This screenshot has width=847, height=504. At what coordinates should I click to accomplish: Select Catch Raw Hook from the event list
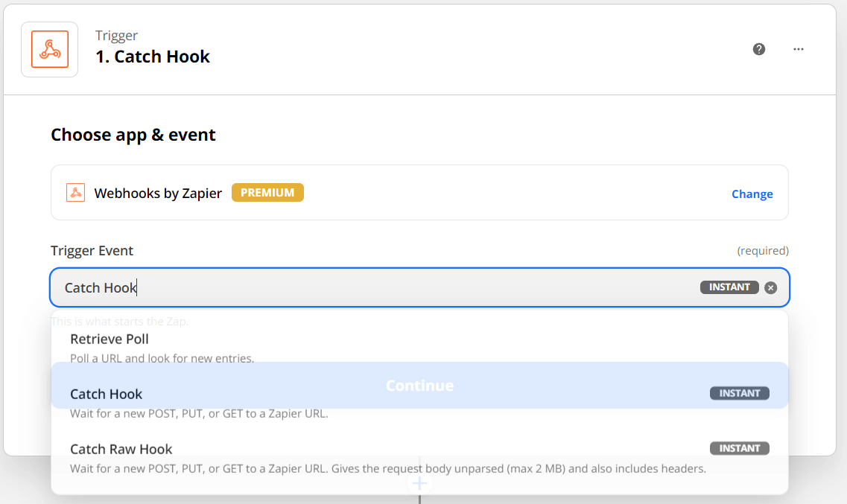coord(121,449)
